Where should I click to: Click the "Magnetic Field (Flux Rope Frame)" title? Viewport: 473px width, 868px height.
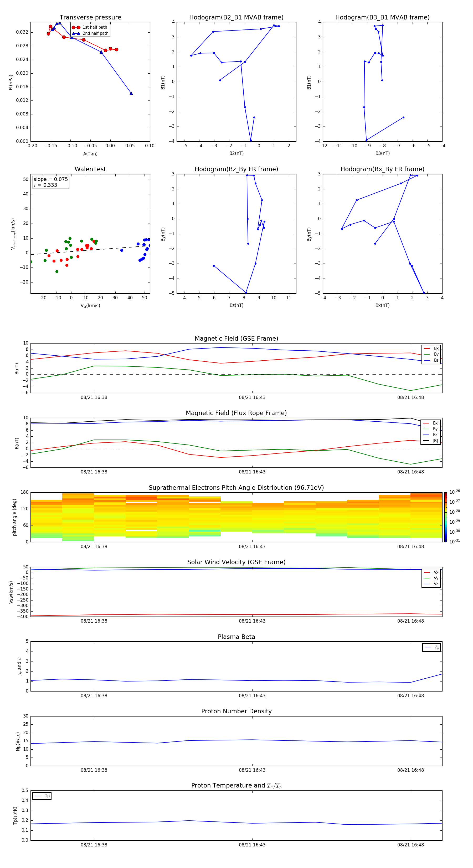(236, 413)
